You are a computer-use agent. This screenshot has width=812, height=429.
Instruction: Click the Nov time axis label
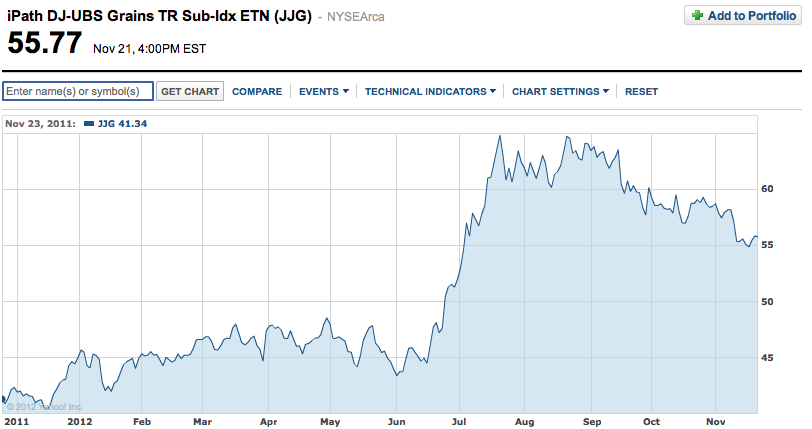click(716, 422)
